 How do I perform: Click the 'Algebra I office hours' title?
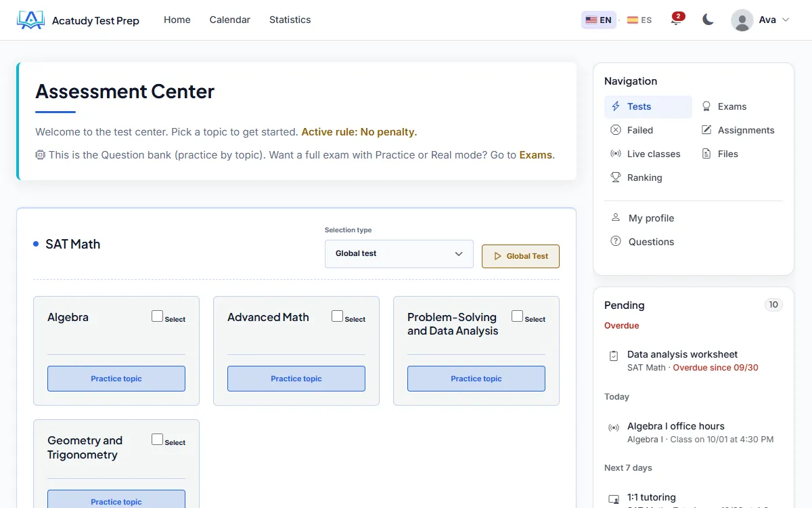tap(676, 426)
